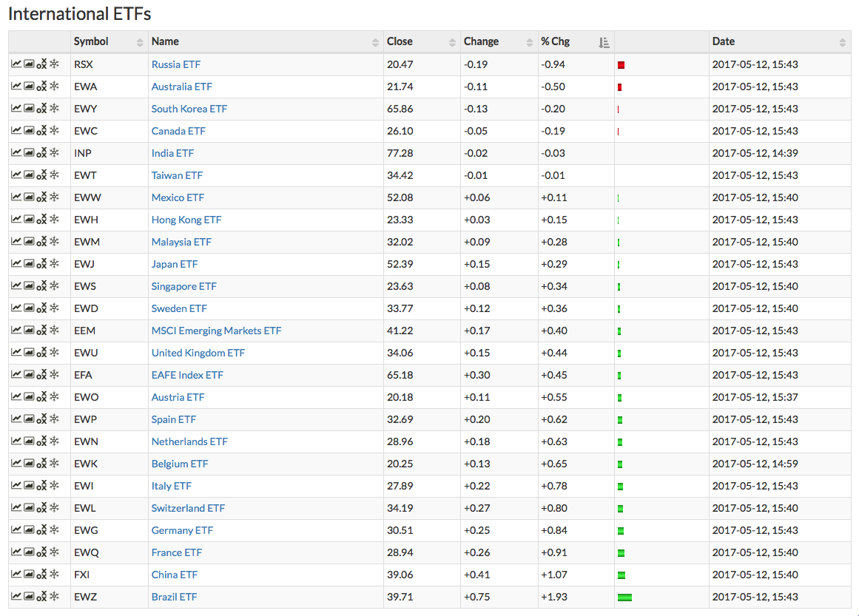Open the line chart icon for EWA
This screenshot has width=859, height=616.
coord(16,87)
